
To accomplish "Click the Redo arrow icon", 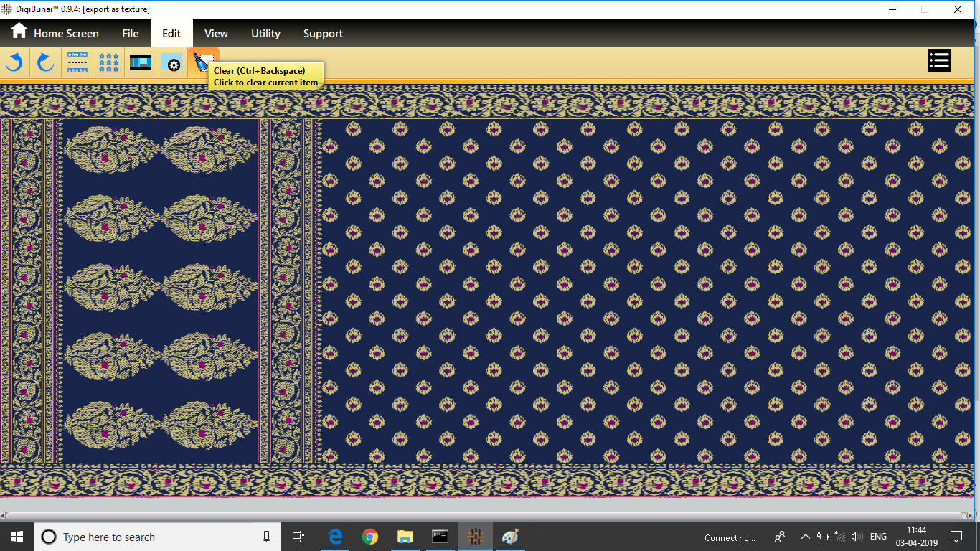I will click(45, 63).
